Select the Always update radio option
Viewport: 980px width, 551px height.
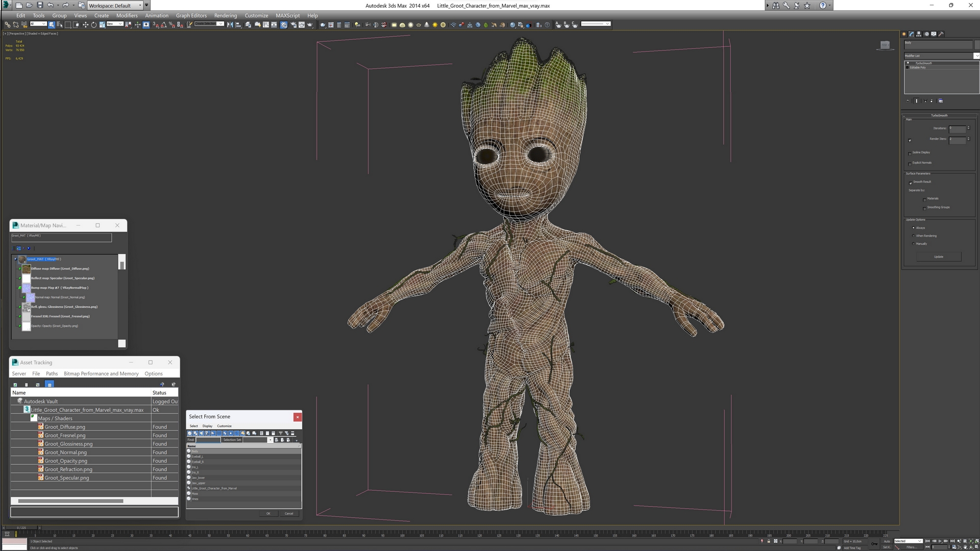click(x=913, y=228)
